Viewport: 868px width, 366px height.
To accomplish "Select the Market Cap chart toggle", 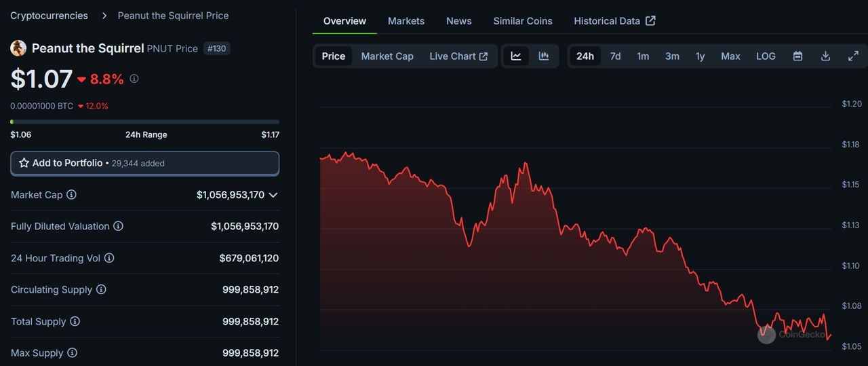I will [x=387, y=56].
